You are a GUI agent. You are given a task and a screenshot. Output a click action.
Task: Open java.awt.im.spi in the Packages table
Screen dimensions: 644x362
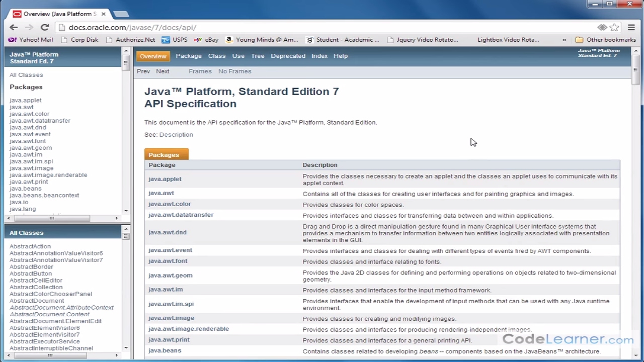(x=171, y=304)
